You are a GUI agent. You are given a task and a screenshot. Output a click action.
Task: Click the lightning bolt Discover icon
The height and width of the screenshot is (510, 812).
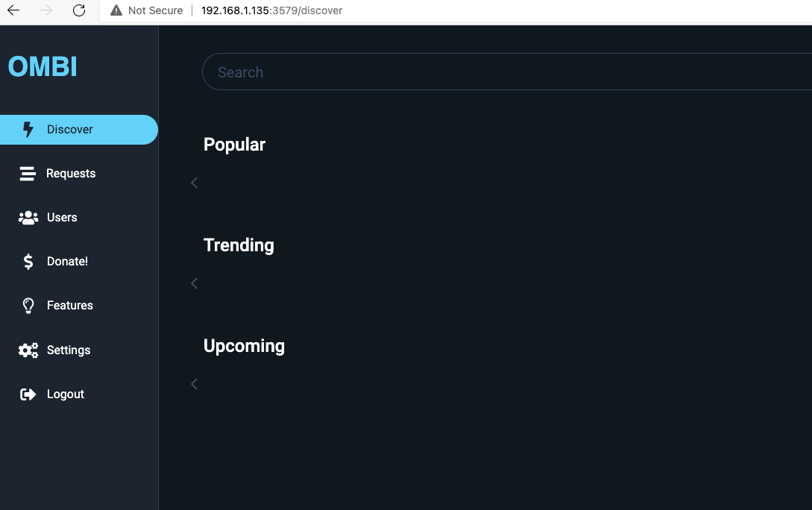tap(28, 129)
